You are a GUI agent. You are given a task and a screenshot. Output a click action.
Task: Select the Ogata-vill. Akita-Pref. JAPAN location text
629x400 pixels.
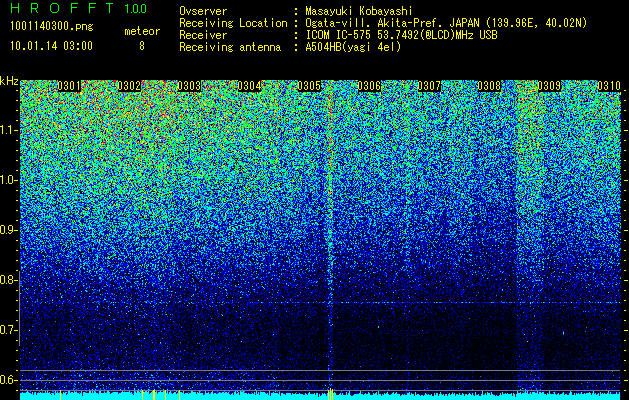(446, 23)
